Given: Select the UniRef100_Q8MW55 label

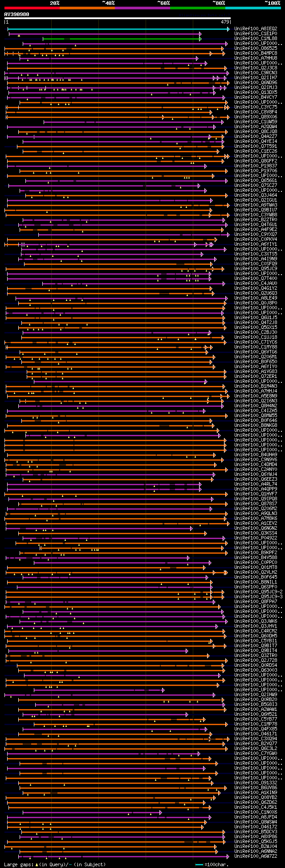Looking at the screenshot, I should [x=256, y=415].
